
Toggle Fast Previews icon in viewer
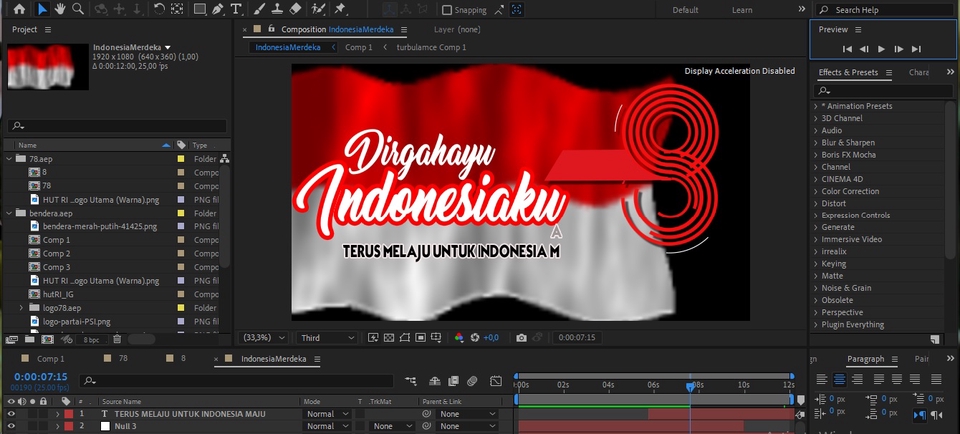coord(373,337)
